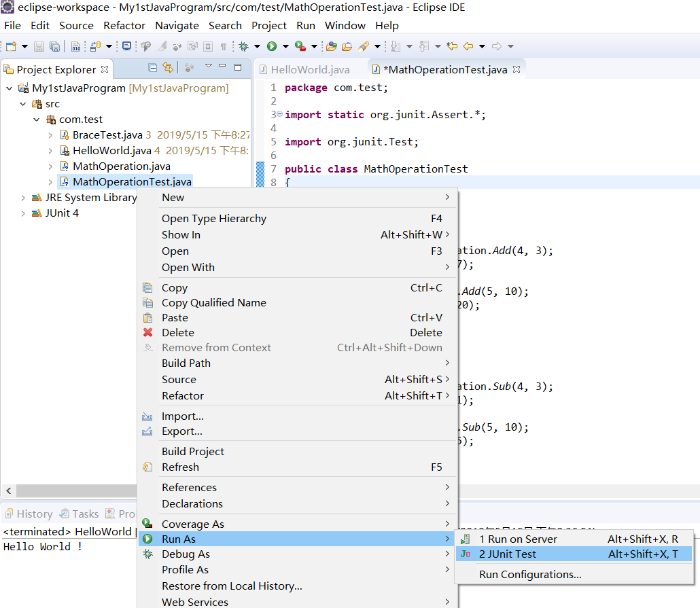The height and width of the screenshot is (608, 700).
Task: Open dropdown next to External Tools icon
Action: (x=314, y=46)
